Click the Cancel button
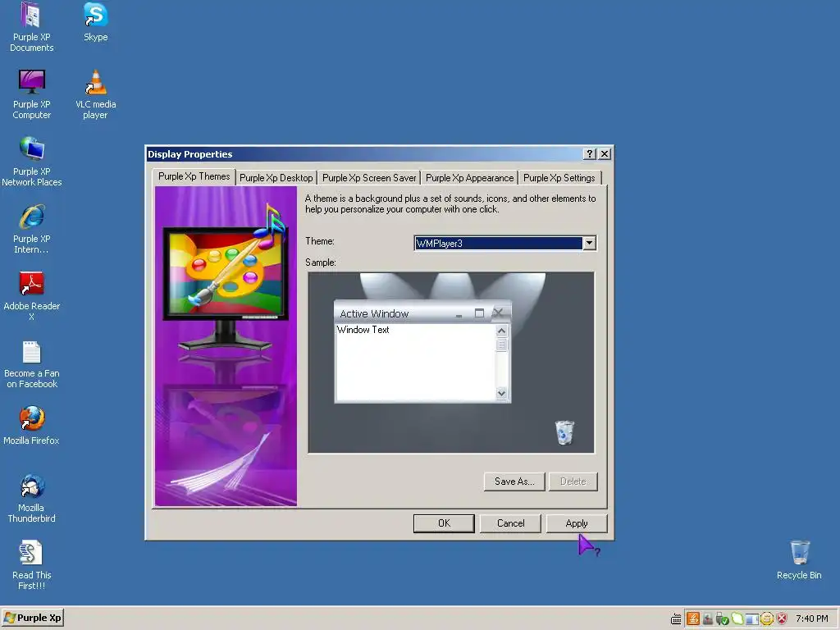Screen dimensions: 840x630 (x=510, y=523)
